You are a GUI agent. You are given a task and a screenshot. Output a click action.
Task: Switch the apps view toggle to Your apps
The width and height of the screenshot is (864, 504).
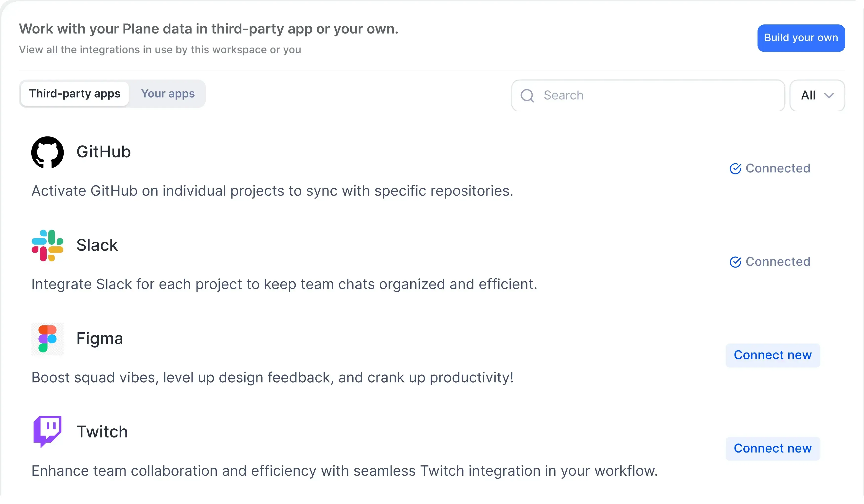tap(168, 94)
